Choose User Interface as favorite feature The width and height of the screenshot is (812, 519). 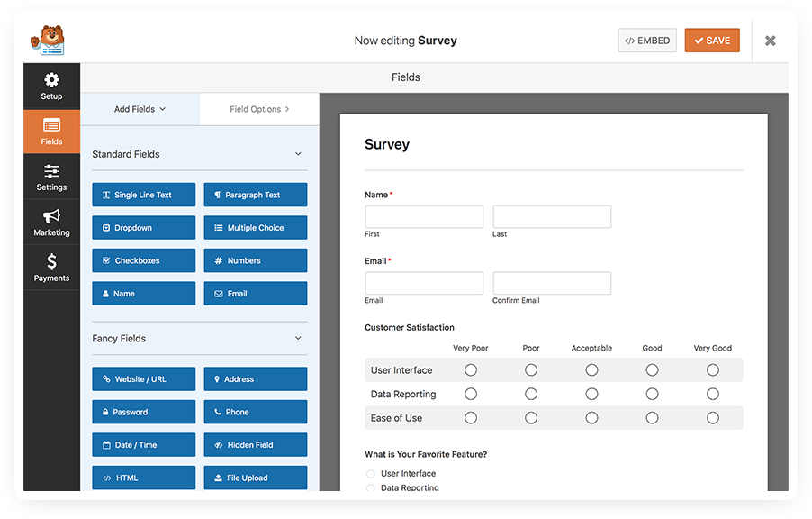tap(371, 473)
